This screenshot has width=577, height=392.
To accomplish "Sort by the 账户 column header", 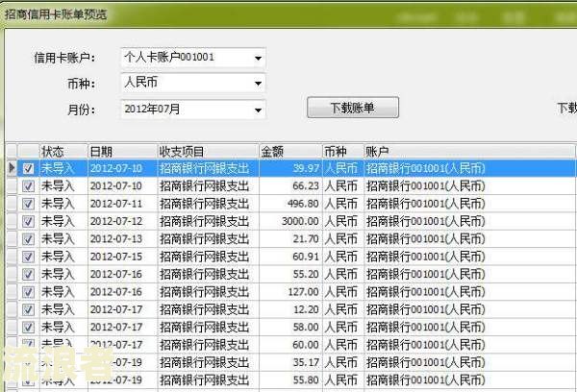I will coord(469,152).
